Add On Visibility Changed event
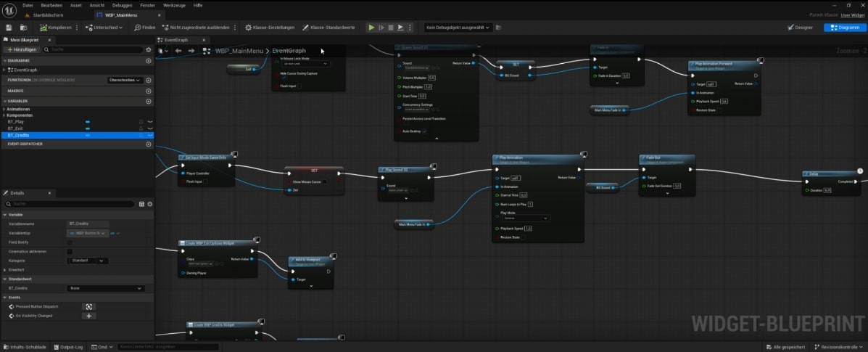Viewport: 868px width, 352px height. click(88, 316)
